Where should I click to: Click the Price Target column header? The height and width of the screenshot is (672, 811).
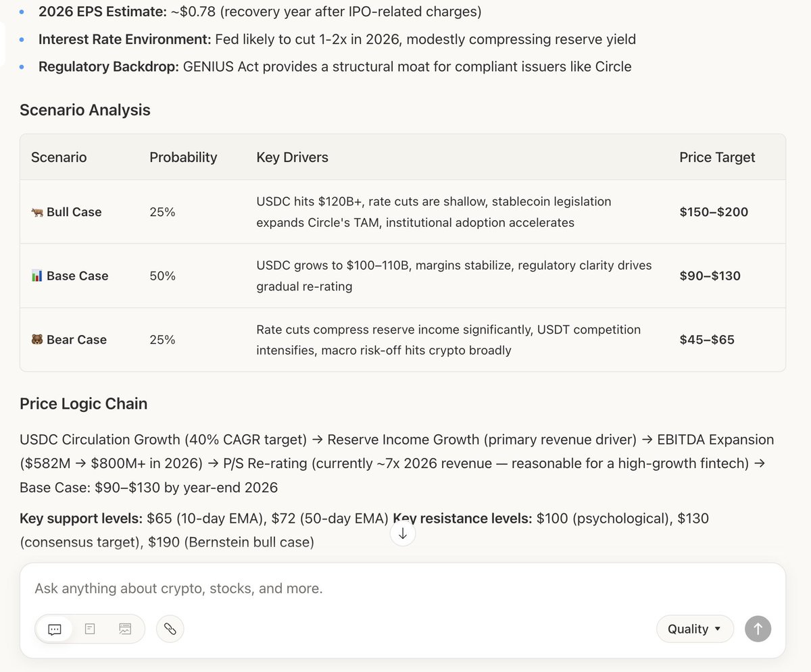tap(717, 157)
